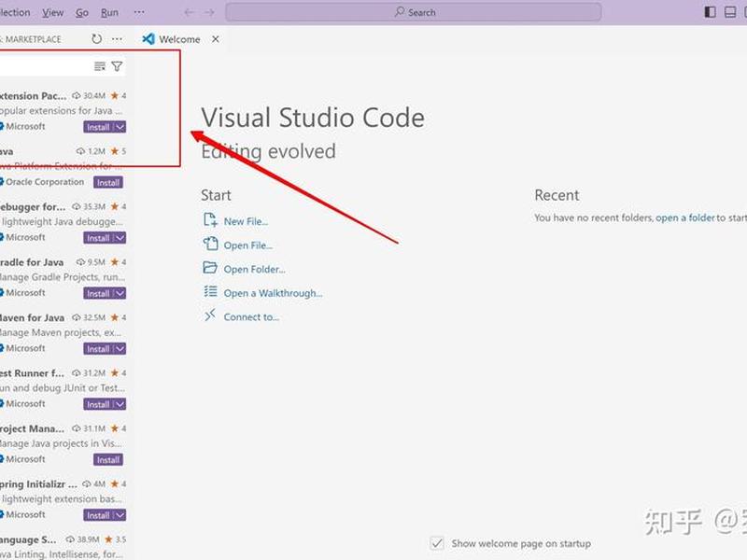This screenshot has width=747, height=560.
Task: Expand Debugger for Java install dropdown
Action: point(120,238)
